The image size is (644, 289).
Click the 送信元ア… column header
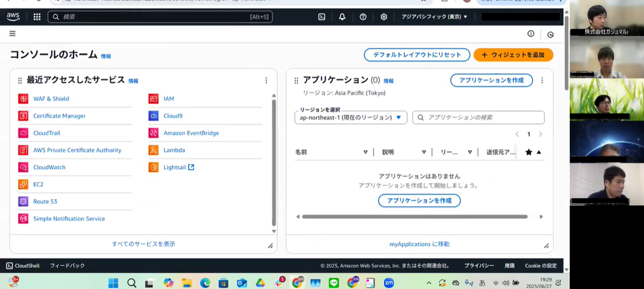(501, 152)
